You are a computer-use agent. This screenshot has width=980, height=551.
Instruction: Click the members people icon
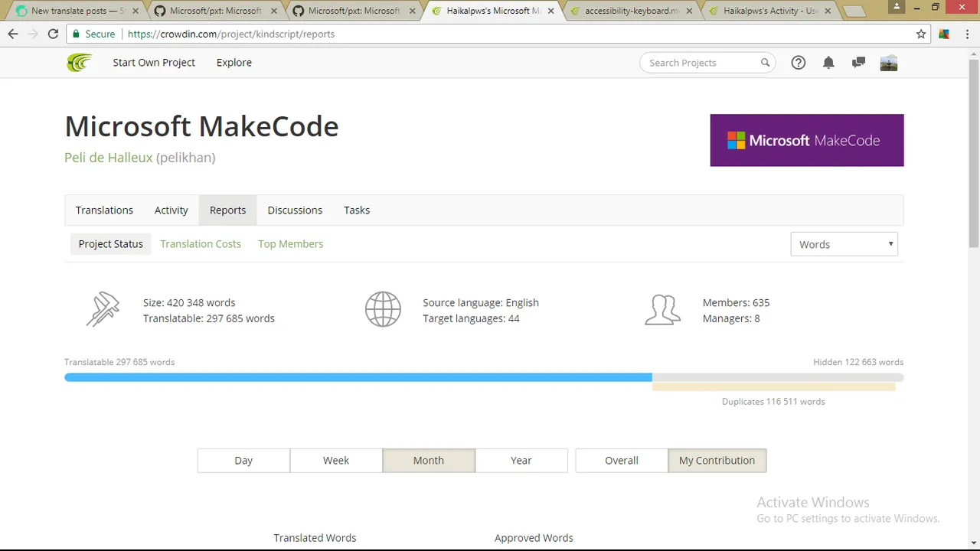(x=663, y=310)
